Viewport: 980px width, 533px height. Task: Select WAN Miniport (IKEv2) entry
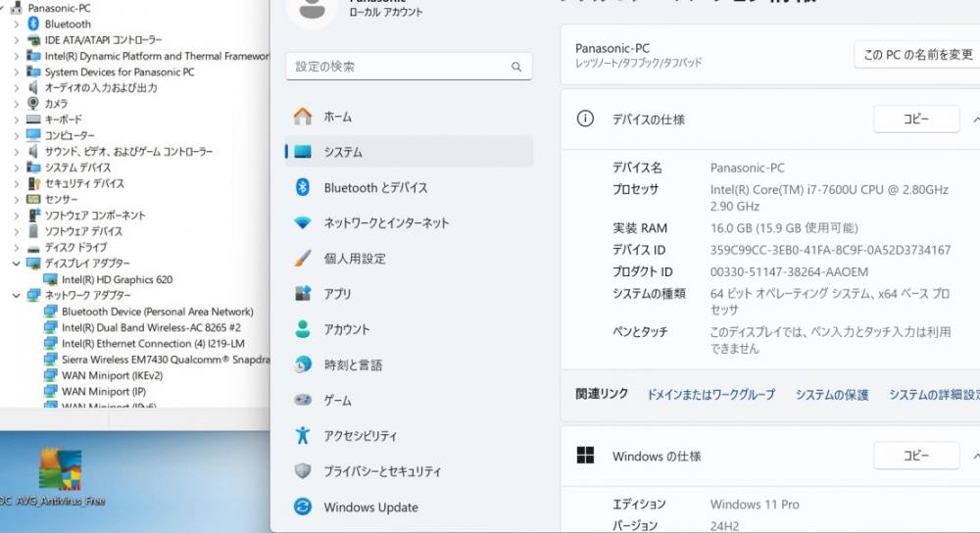(x=112, y=375)
